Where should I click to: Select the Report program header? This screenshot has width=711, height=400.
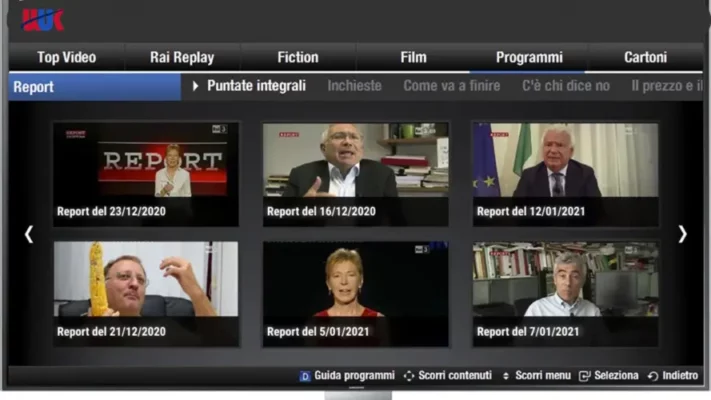[95, 87]
